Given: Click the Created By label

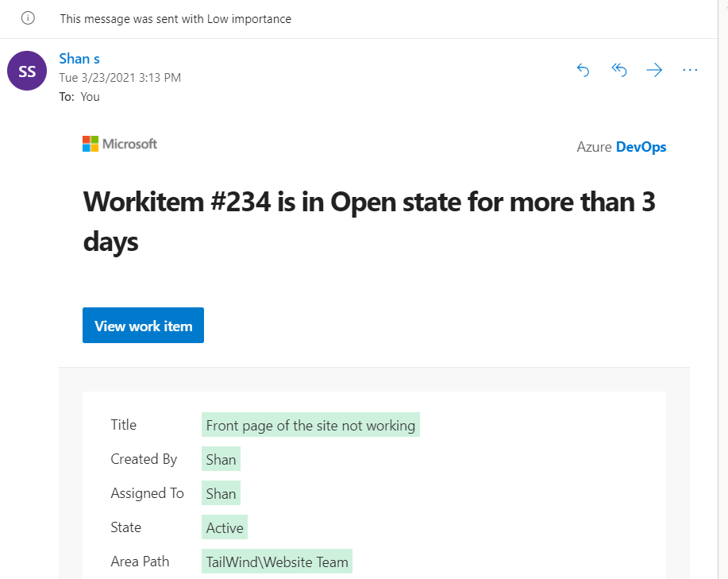Looking at the screenshot, I should 144,459.
